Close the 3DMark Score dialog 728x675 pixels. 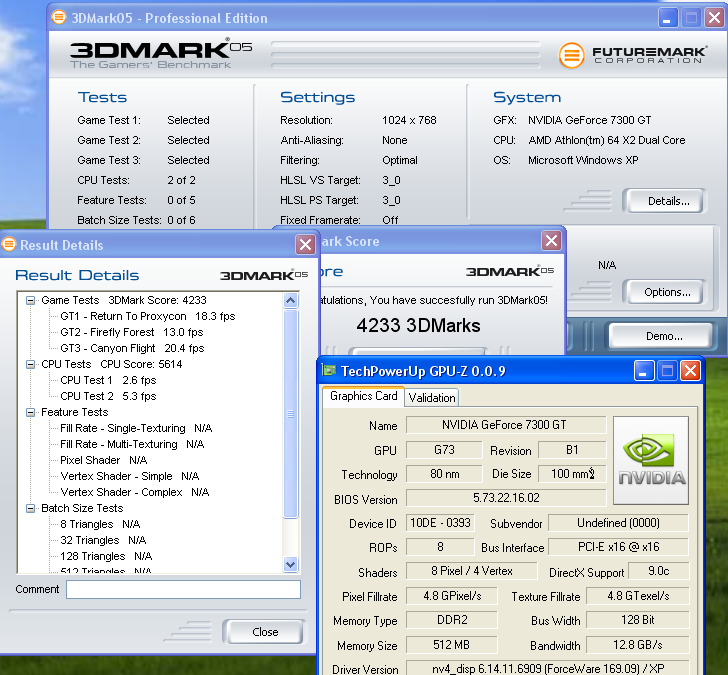pyautogui.click(x=551, y=240)
